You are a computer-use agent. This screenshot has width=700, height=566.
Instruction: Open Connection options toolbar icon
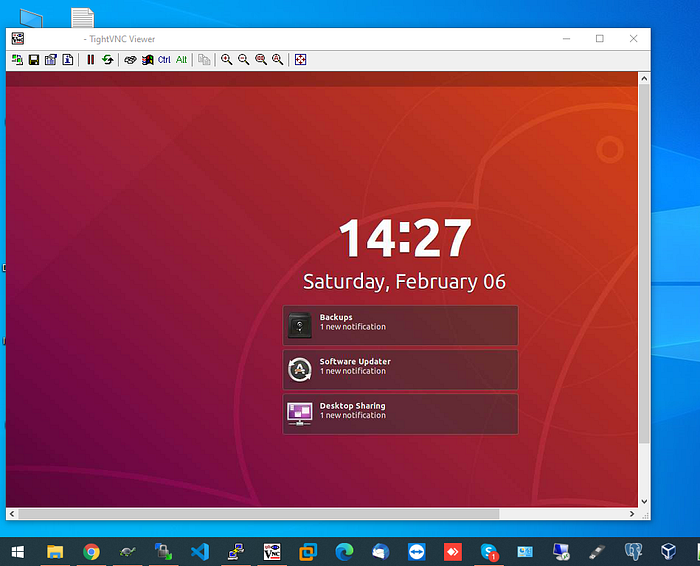50,60
